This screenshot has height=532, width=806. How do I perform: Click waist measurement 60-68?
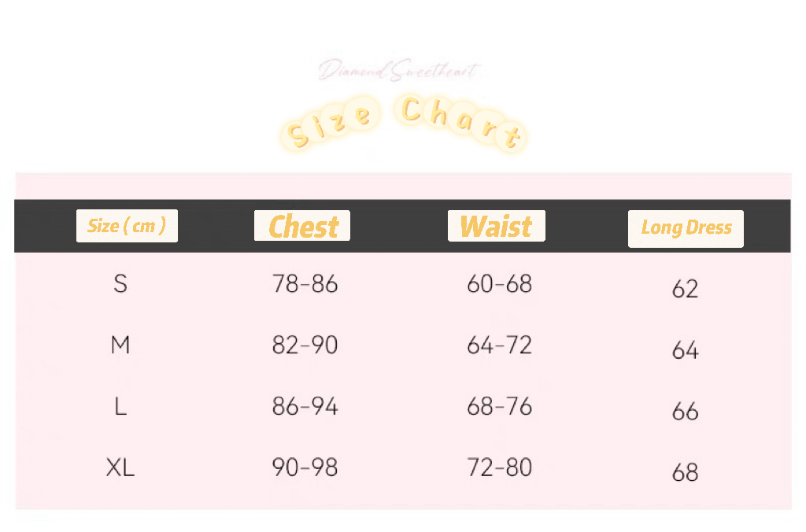(499, 283)
